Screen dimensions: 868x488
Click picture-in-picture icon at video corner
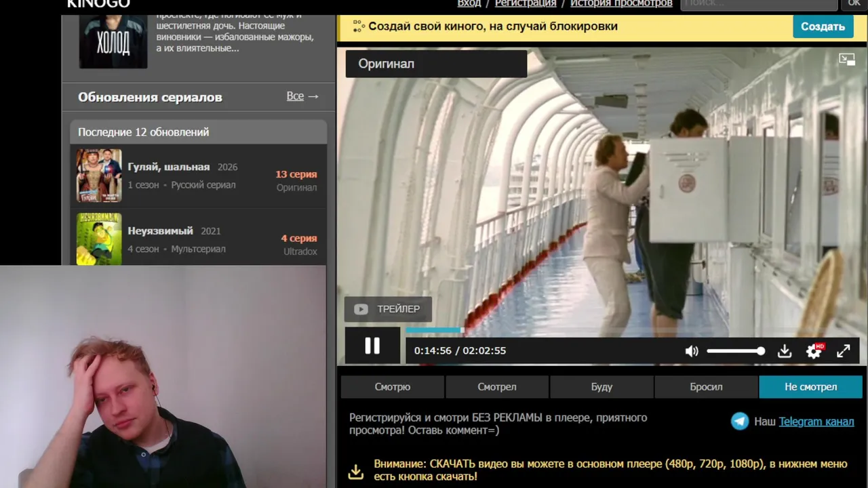847,59
